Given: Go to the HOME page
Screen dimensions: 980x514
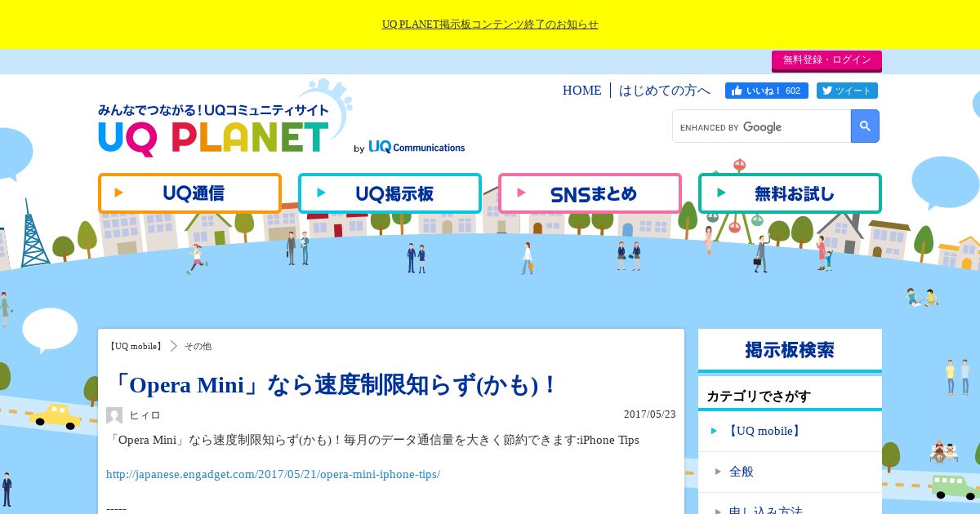Looking at the screenshot, I should [581, 91].
